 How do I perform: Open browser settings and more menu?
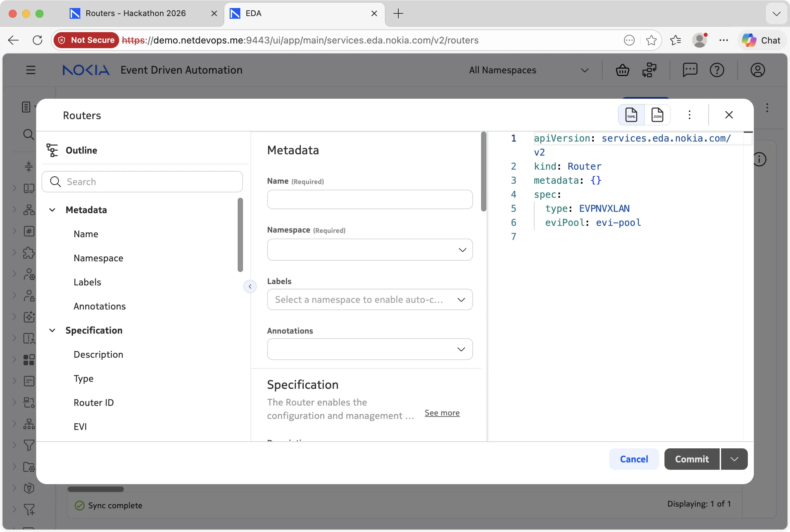click(723, 40)
